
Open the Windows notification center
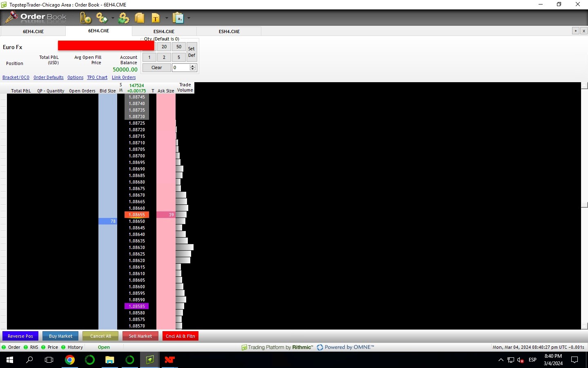pos(575,360)
